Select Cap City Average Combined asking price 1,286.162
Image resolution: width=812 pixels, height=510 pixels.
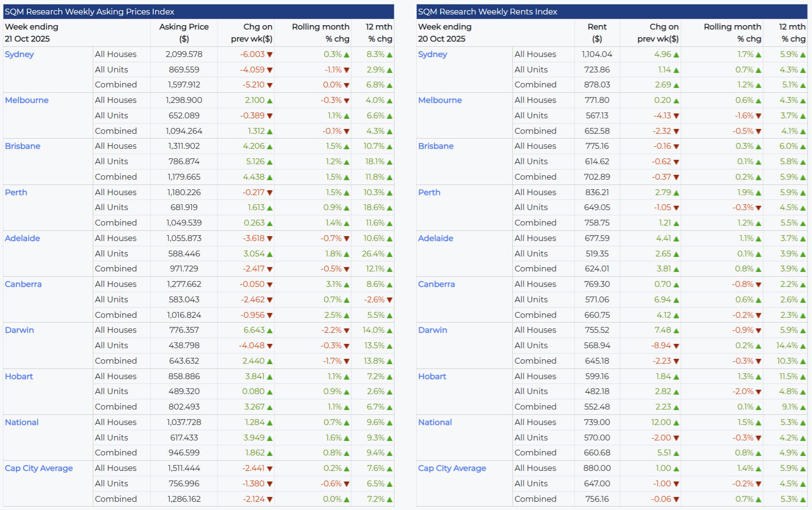point(184,499)
